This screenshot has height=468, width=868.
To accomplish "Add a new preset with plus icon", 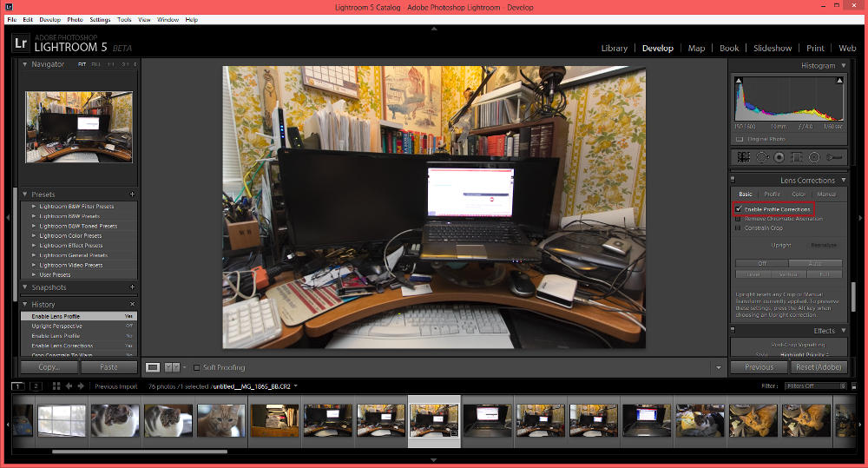I will click(132, 194).
